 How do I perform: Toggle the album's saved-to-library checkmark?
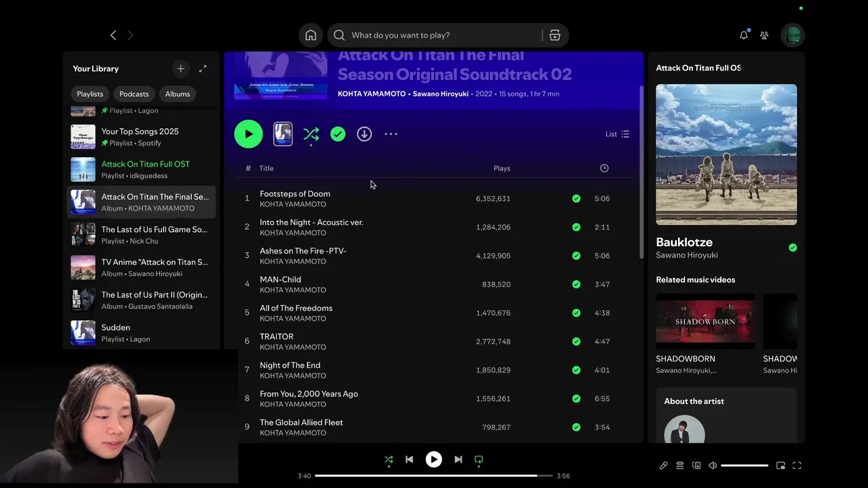338,134
